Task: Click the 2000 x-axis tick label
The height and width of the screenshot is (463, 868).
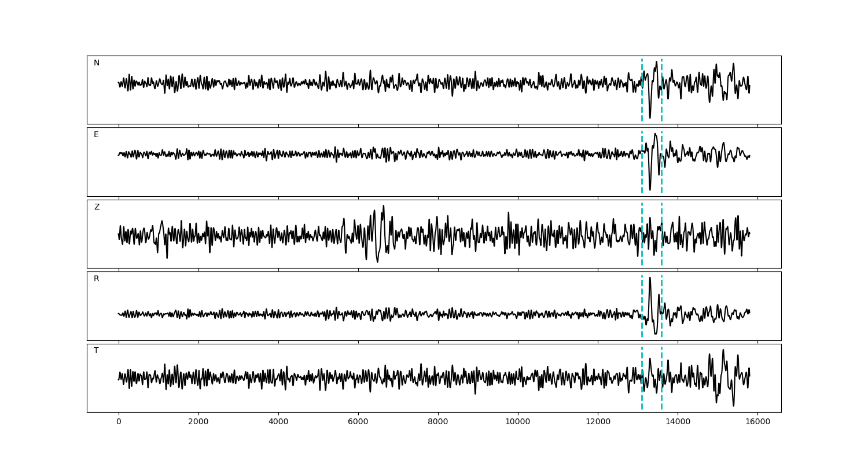Action: point(198,422)
